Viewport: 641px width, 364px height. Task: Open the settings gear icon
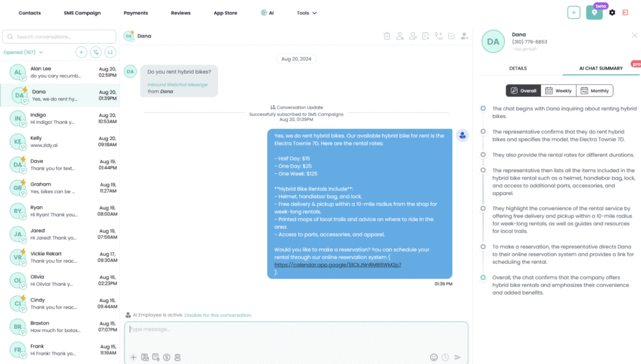tap(612, 13)
